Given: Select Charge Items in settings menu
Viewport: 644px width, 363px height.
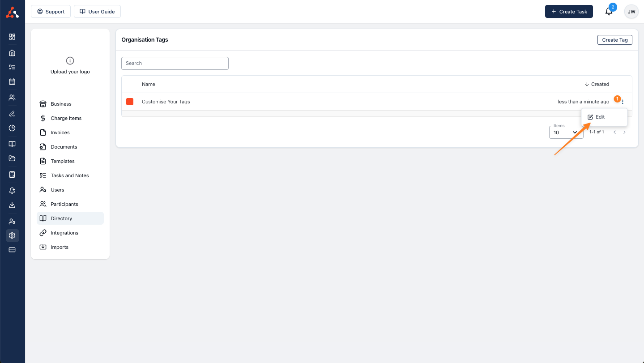Looking at the screenshot, I should (x=66, y=118).
